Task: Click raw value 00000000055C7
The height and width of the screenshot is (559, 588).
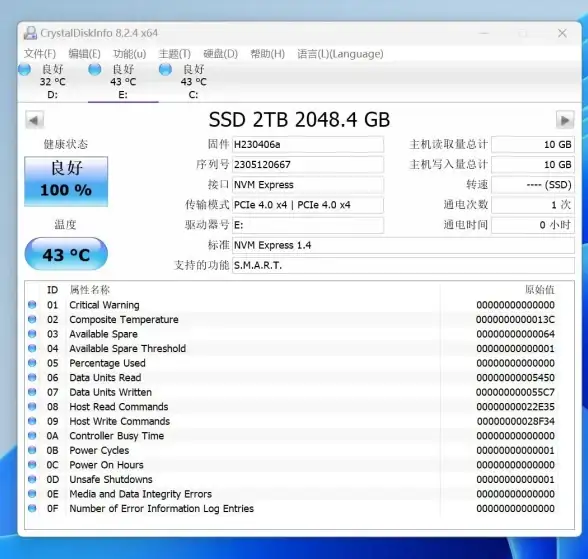Action: click(515, 392)
